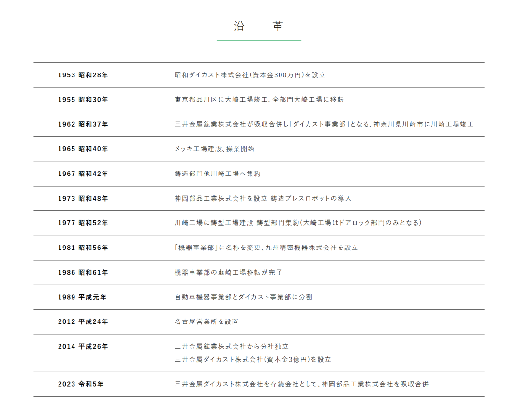Select the year '2014 平成26年'
Screen dimensions: 532x409
tap(83, 347)
